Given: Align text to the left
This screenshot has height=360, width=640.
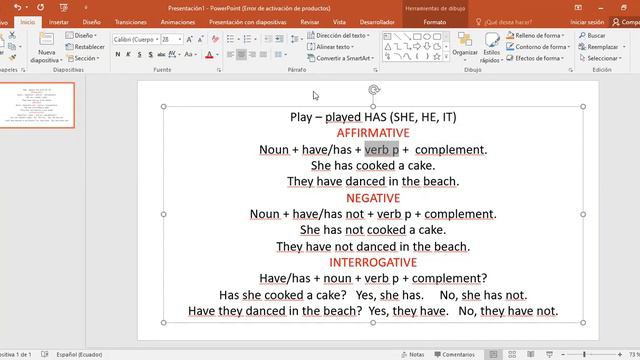Looking at the screenshot, I should point(230,54).
